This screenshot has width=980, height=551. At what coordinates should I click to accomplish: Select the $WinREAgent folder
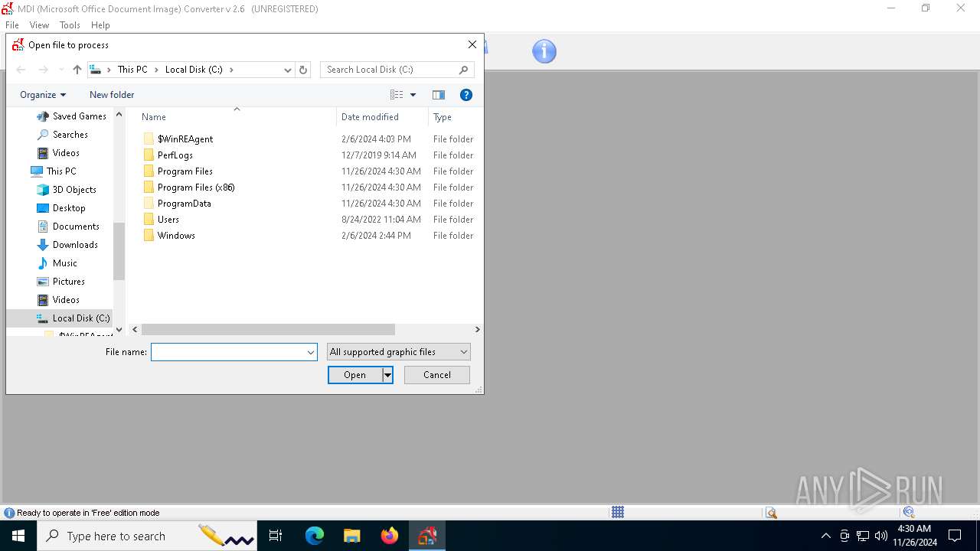[185, 139]
